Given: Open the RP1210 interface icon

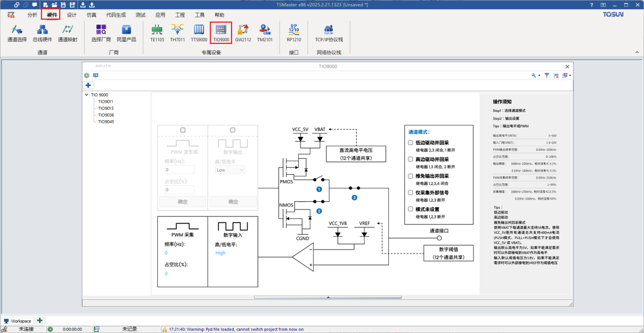Looking at the screenshot, I should click(294, 33).
